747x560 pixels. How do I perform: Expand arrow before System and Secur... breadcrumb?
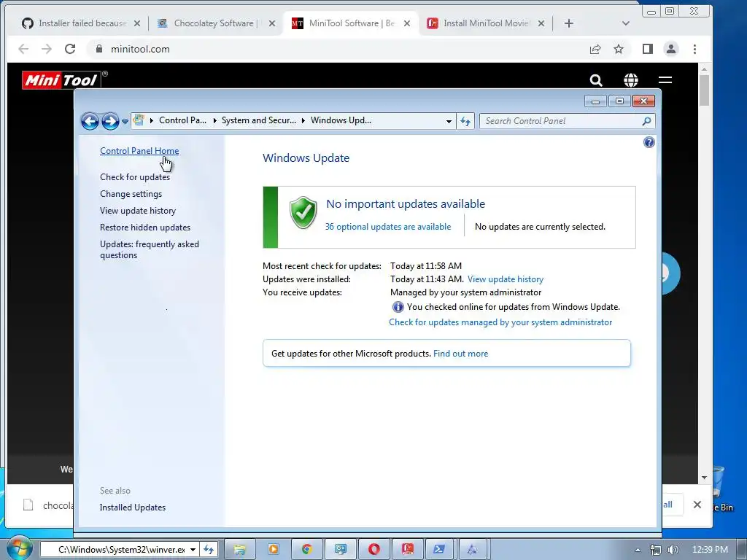[x=214, y=120]
